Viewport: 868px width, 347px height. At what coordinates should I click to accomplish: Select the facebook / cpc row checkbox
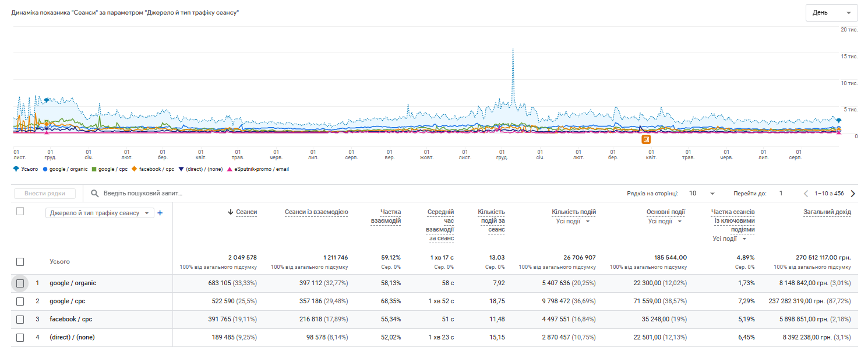click(20, 320)
